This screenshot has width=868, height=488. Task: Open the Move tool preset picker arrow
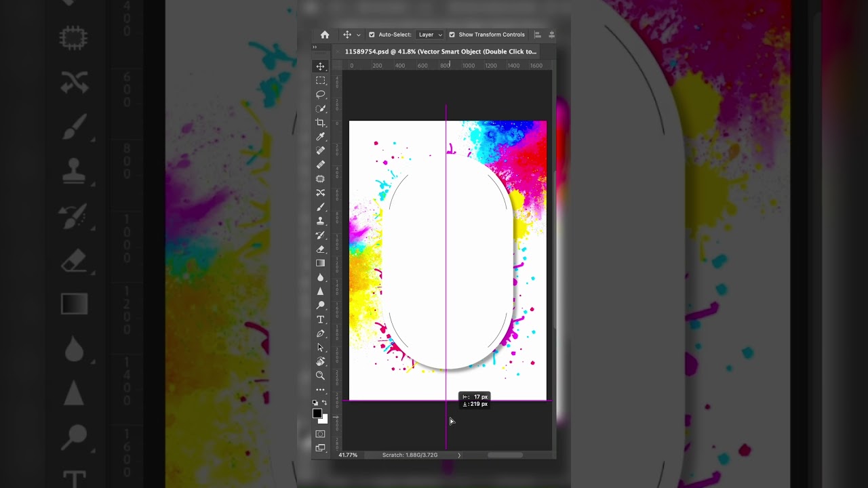[359, 35]
